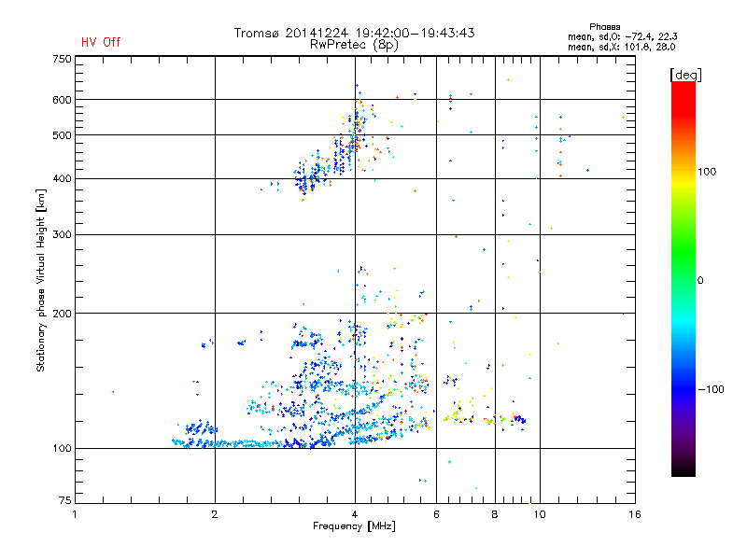
Task: Click the red 'HV Off' status label
Action: 101,42
